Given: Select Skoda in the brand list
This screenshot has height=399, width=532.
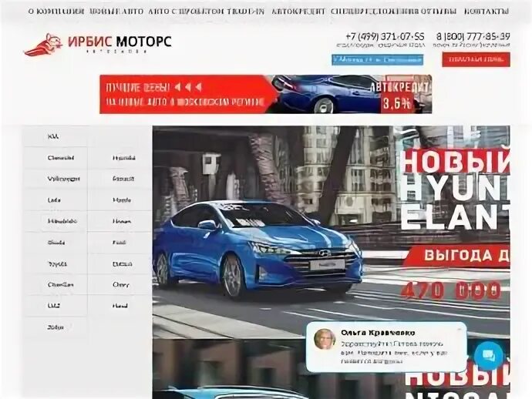Looking at the screenshot, I should (56, 243).
